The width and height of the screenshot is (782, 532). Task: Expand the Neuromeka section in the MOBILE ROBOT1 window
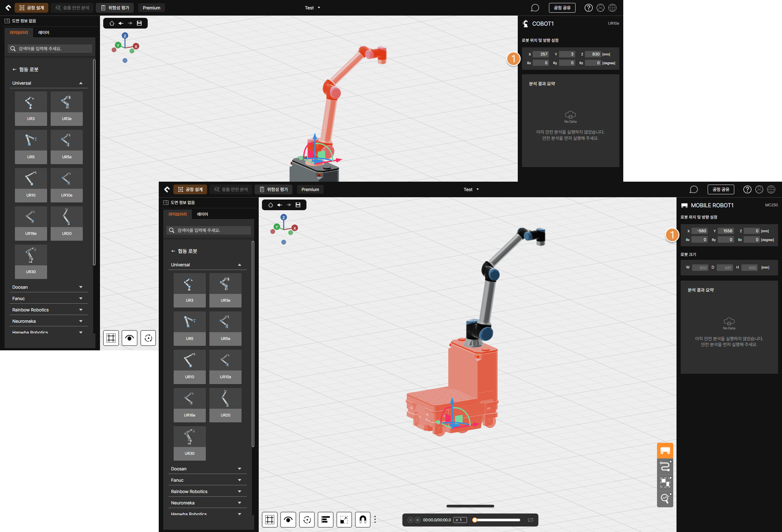pyautogui.click(x=207, y=503)
